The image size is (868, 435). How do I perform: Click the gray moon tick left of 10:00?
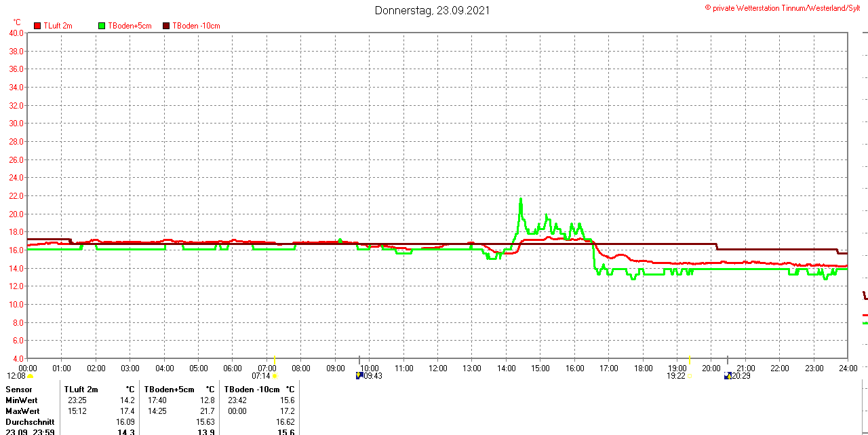(x=359, y=360)
